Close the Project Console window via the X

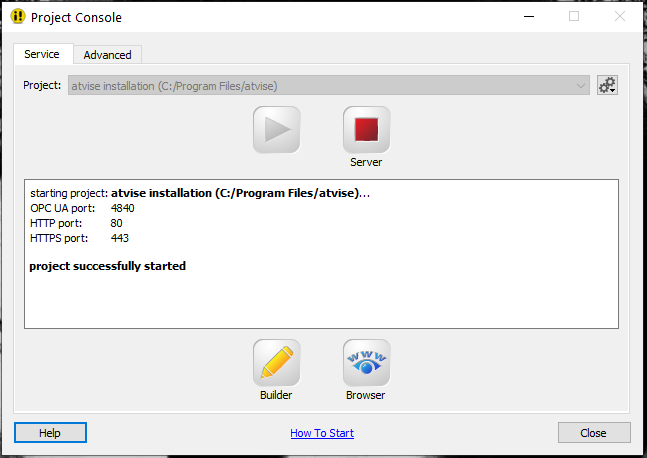click(x=620, y=17)
